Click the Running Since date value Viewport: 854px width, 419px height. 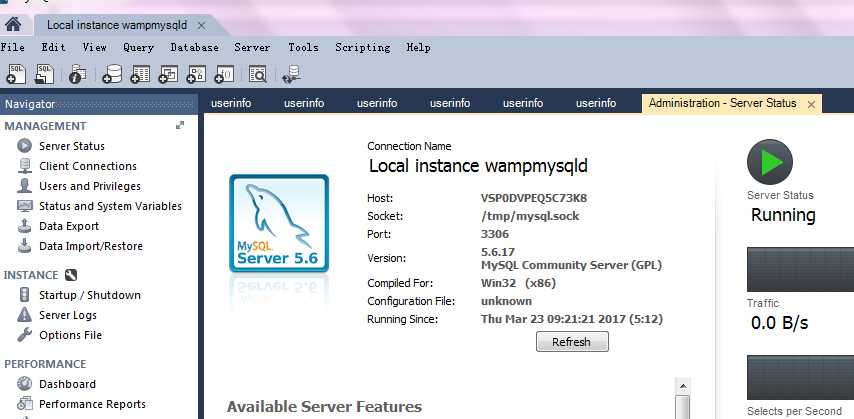pyautogui.click(x=572, y=319)
